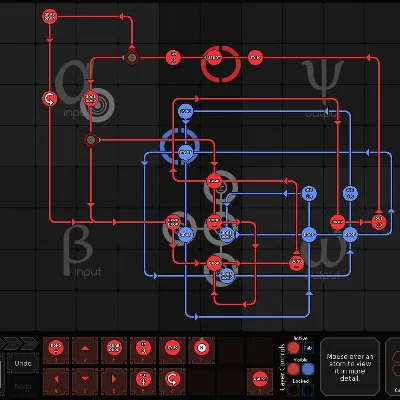The image size is (400, 400).
Task: Click the red left arrow on the lowest red loop
Action: (244, 304)
